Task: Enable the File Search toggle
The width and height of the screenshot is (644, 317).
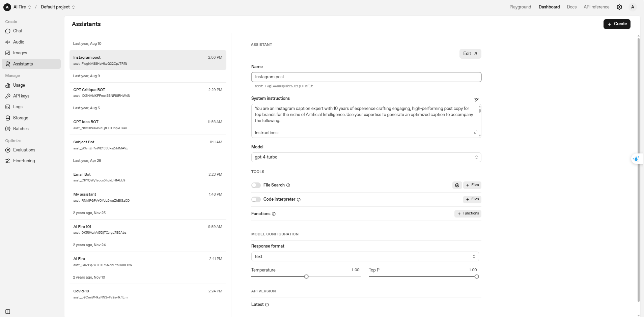Action: (256, 185)
